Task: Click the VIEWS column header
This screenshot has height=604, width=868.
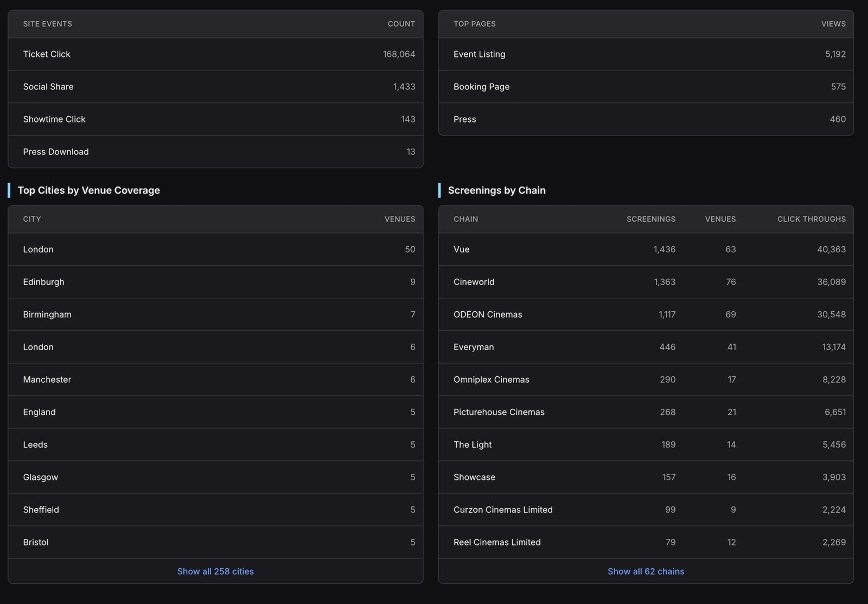Action: 833,24
